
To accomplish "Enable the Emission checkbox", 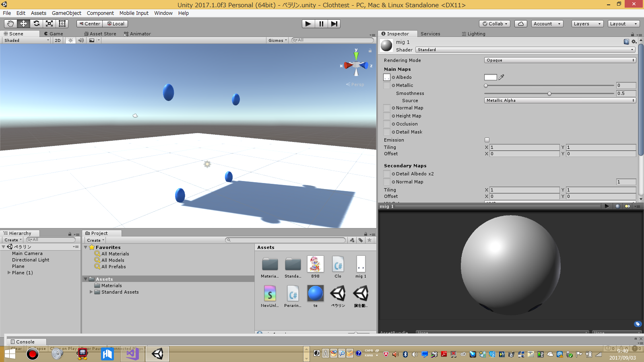I will coord(487,140).
